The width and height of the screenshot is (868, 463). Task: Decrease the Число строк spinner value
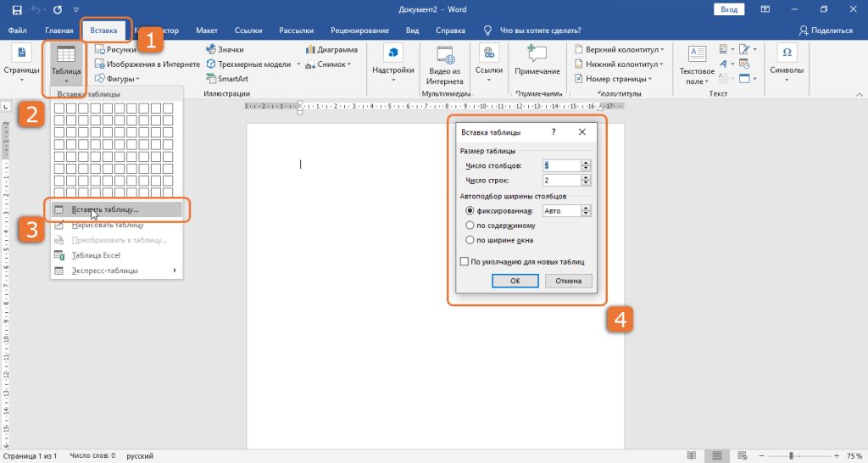coord(587,183)
